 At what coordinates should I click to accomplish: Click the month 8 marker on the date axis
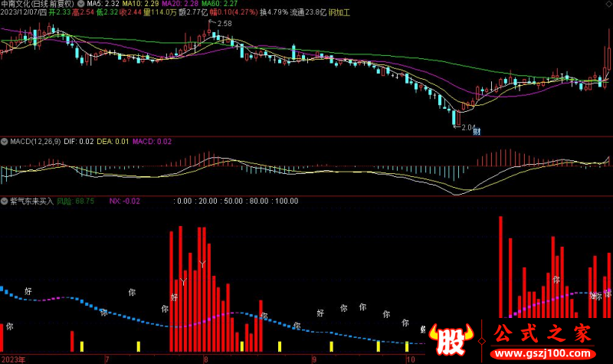click(x=205, y=359)
